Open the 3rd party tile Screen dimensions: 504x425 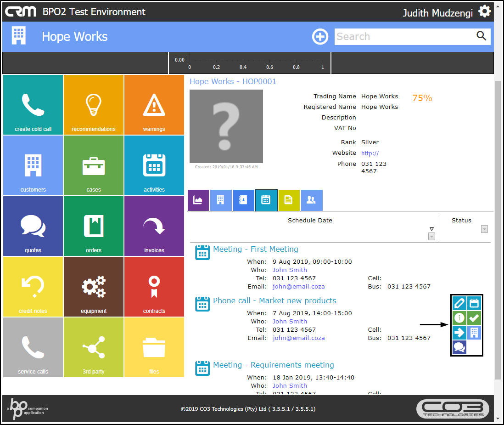pos(94,347)
